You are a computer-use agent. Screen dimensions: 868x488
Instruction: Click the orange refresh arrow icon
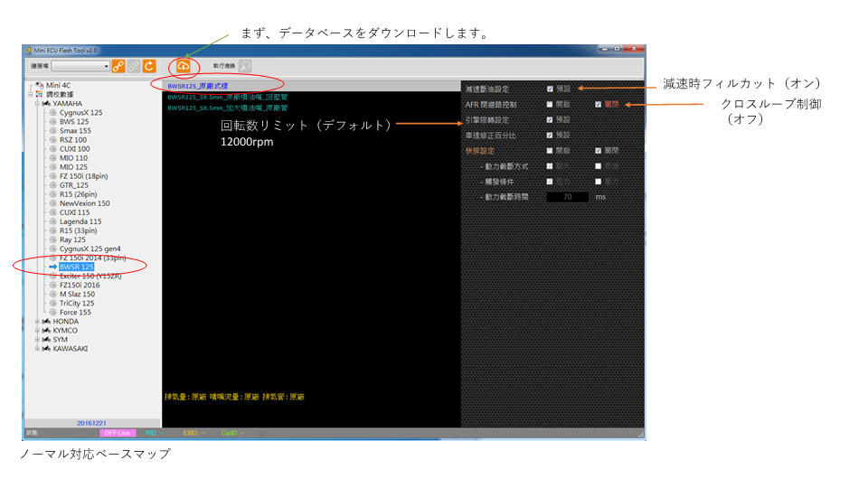click(149, 66)
